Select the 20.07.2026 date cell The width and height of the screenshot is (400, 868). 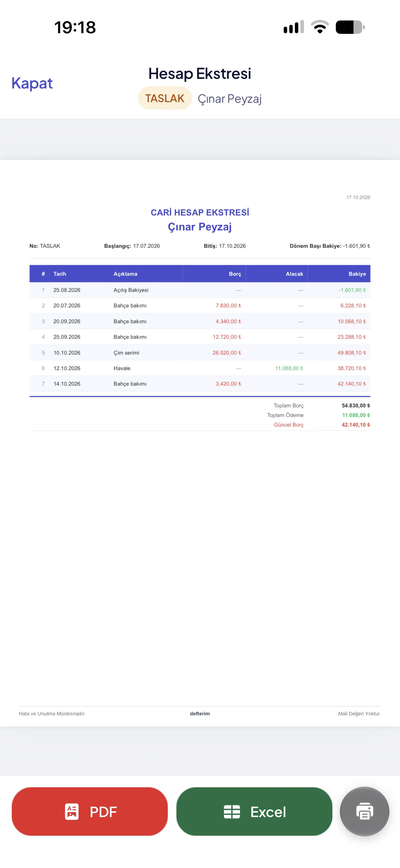(x=67, y=305)
